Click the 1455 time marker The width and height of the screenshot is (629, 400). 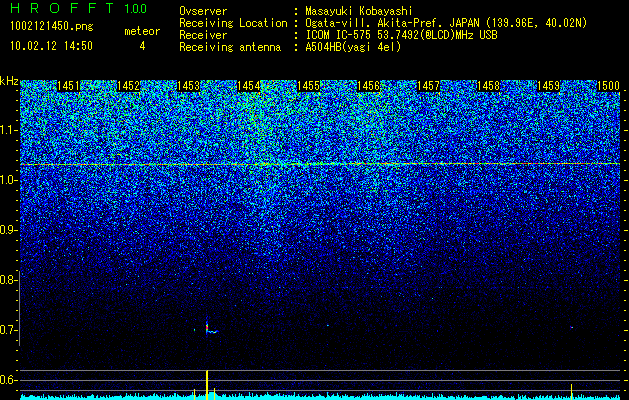308,86
